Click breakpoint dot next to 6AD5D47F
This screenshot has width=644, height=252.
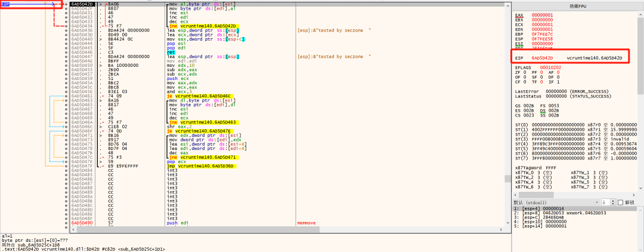coord(66,165)
